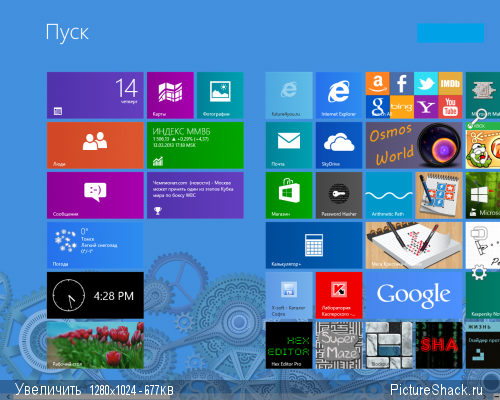Viewport: 500px width, 400px height.
Task: Open the SkyDrive tile
Action: point(339,145)
